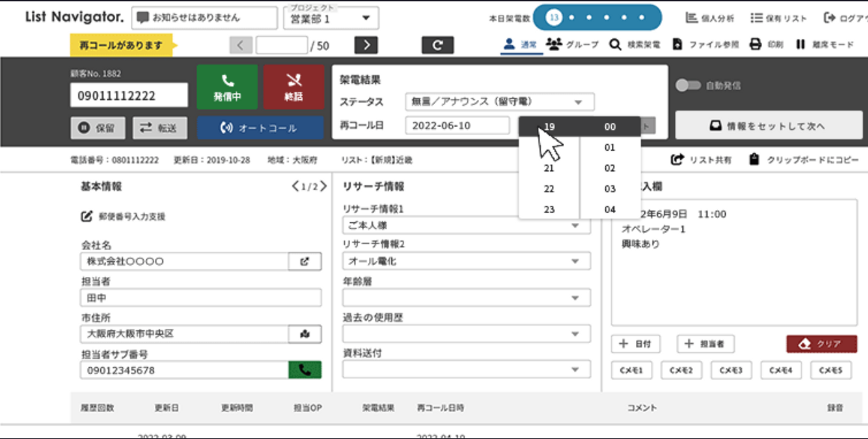The image size is (868, 439).
Task: Select hour 19 in the time picker
Action: coord(549,127)
